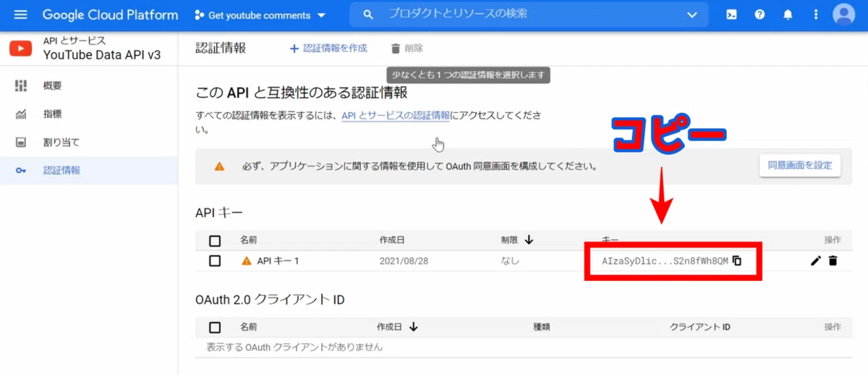Click the 認証情報 key icon
Image resolution: width=868 pixels, height=375 pixels.
[21, 171]
